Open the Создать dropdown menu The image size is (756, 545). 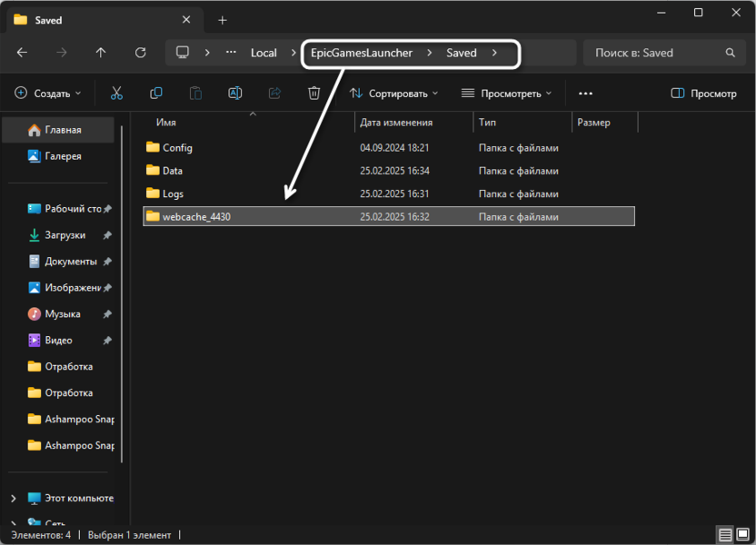pos(48,93)
